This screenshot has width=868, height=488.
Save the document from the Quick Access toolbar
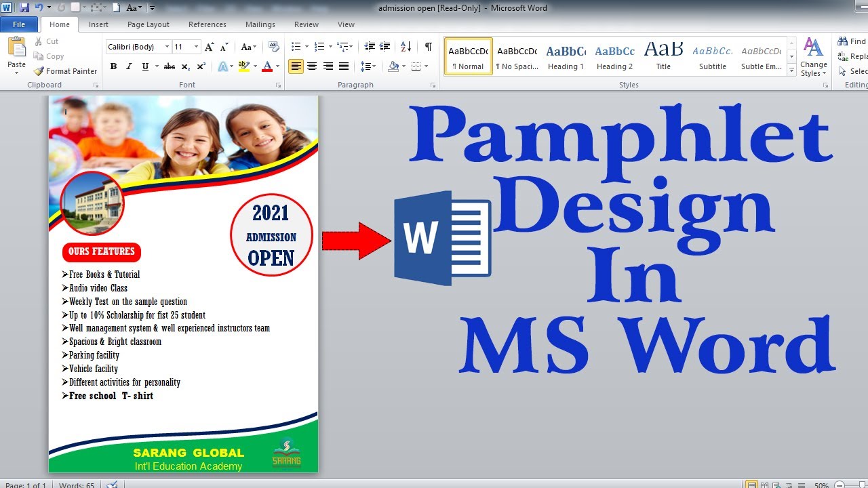click(x=24, y=7)
